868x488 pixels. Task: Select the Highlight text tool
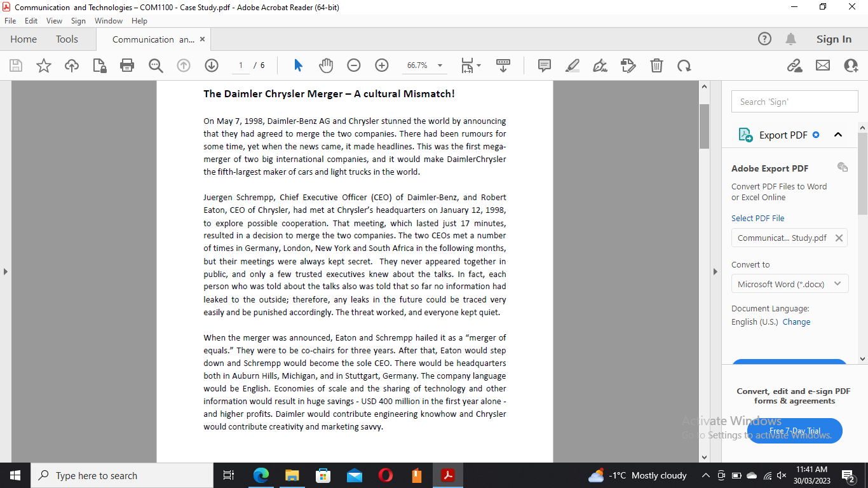click(571, 65)
